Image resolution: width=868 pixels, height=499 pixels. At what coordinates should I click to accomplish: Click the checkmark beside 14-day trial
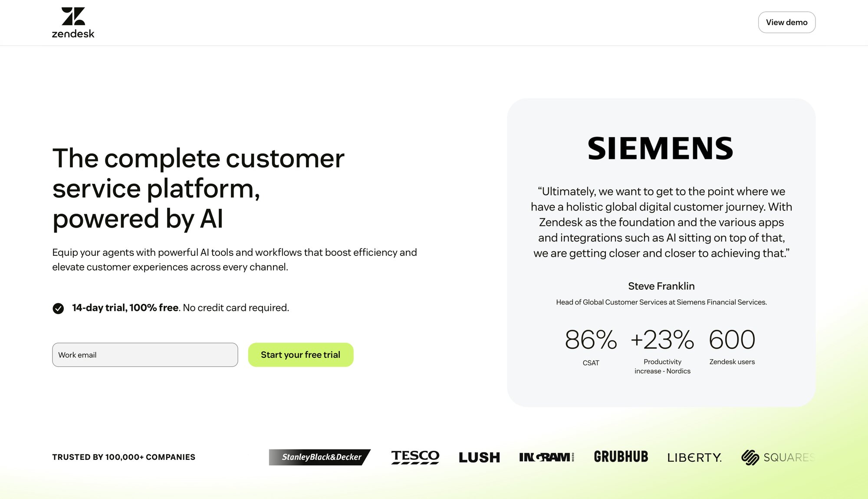(58, 308)
